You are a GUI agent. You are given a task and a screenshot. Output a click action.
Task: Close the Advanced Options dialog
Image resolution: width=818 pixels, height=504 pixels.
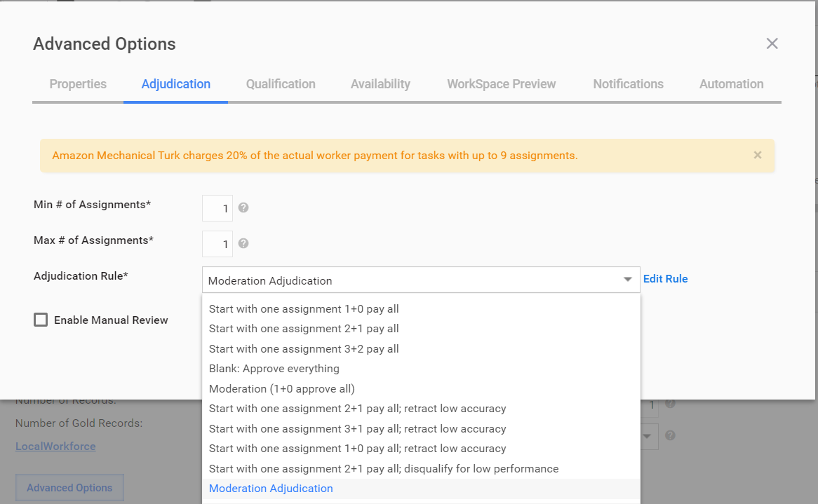(772, 43)
